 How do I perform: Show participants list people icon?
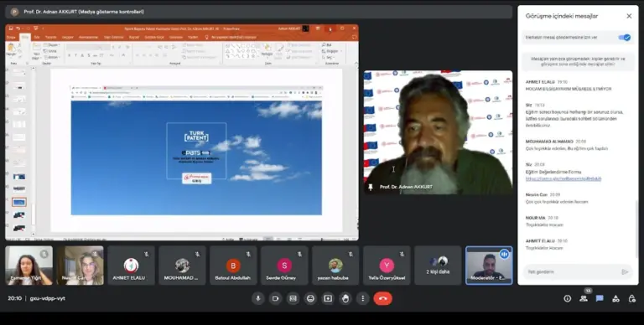coord(584,299)
